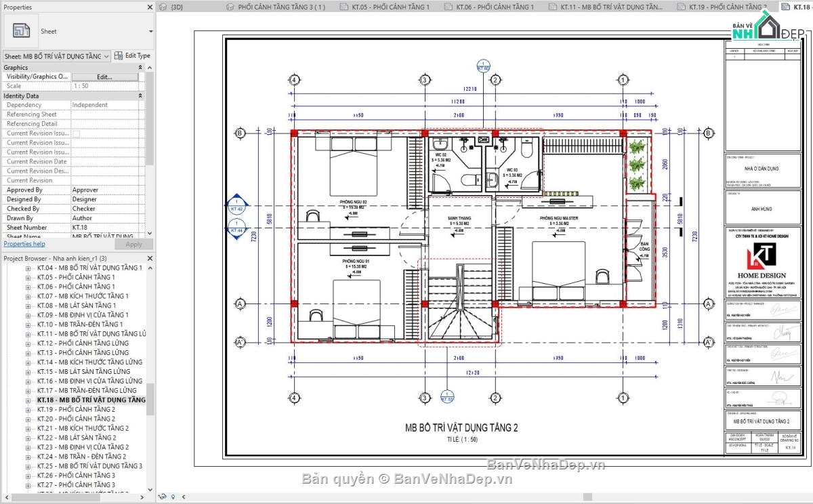Switch to KT.11 - MB BỐ TRÍ VẬT DỤNG tab

(612, 7)
